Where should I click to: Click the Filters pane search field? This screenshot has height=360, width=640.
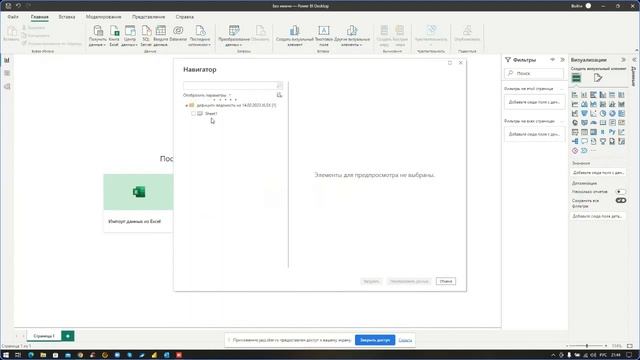[x=534, y=73]
